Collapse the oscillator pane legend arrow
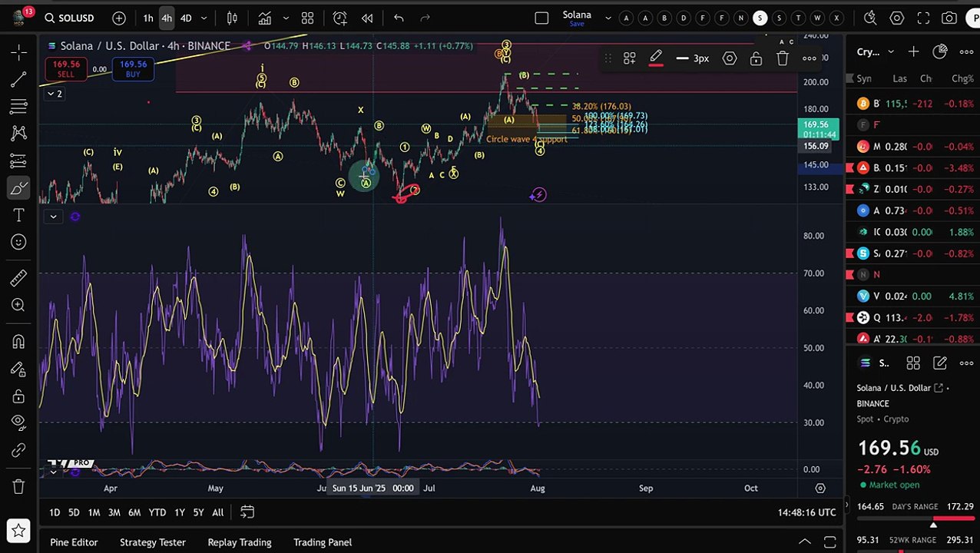The image size is (980, 553). click(53, 217)
